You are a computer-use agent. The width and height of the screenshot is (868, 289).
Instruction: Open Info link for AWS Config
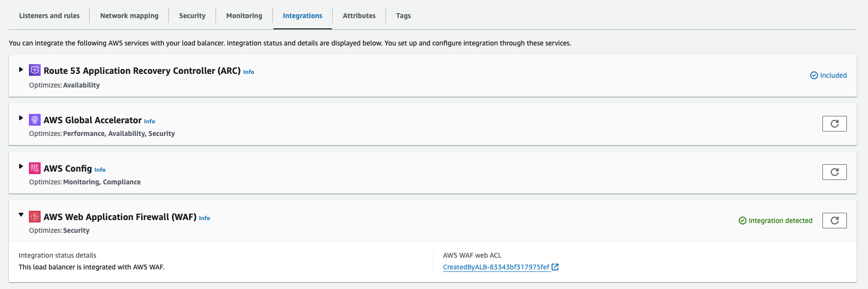click(x=100, y=170)
